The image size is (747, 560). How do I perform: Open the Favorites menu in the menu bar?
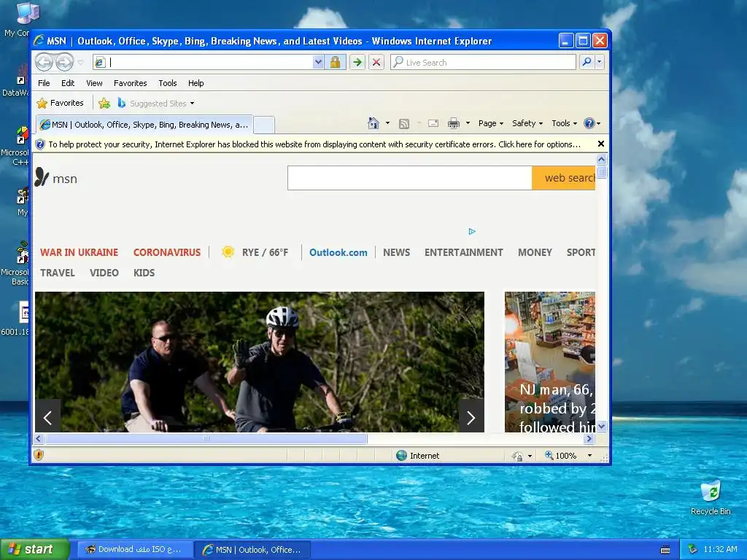tap(130, 83)
